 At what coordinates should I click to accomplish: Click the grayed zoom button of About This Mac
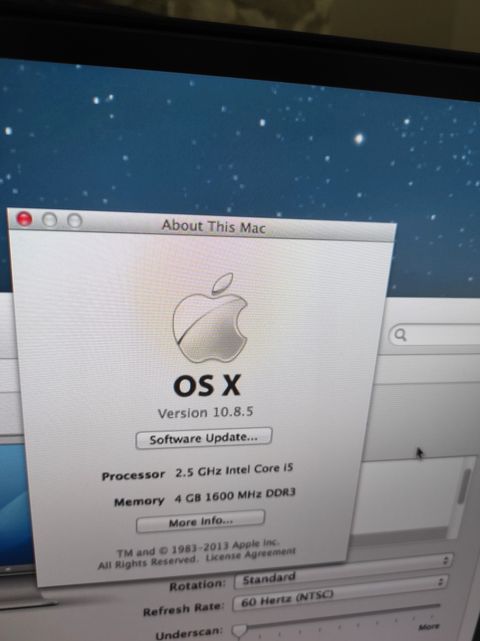pos(75,221)
